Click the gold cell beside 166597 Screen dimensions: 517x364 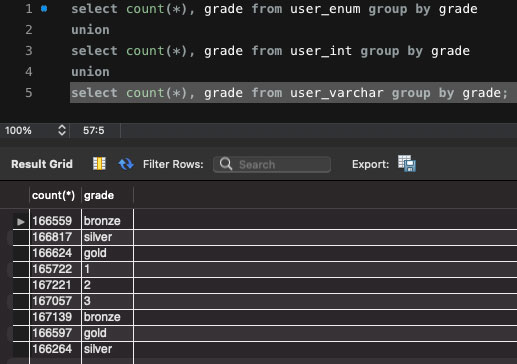coord(107,333)
